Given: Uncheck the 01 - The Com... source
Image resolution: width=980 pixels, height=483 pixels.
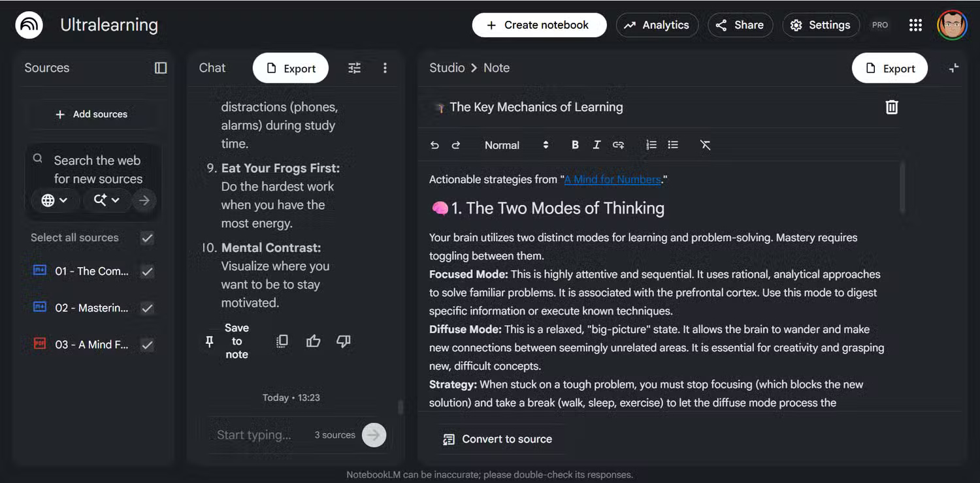Looking at the screenshot, I should point(148,272).
